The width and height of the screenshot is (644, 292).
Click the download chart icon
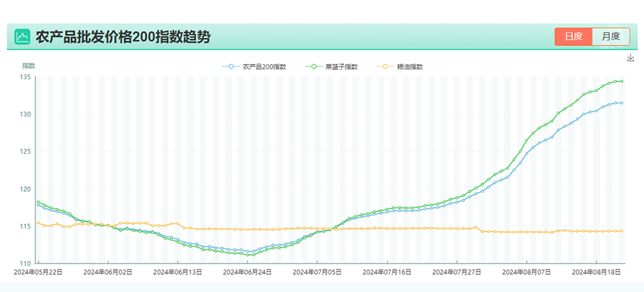point(630,58)
